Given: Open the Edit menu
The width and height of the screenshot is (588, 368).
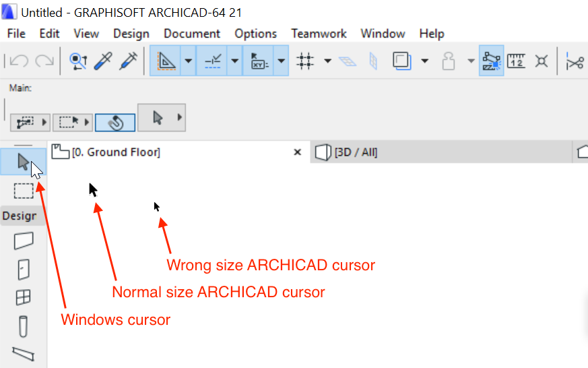Looking at the screenshot, I should coord(49,34).
